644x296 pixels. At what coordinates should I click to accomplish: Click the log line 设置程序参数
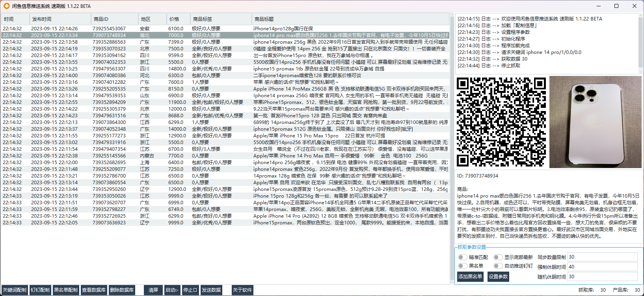coord(493,32)
